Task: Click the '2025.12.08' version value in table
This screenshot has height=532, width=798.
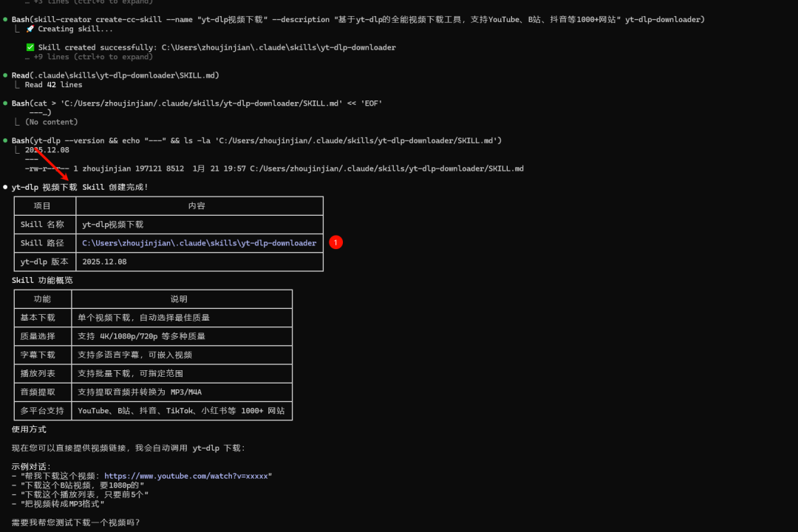Action: 104,262
